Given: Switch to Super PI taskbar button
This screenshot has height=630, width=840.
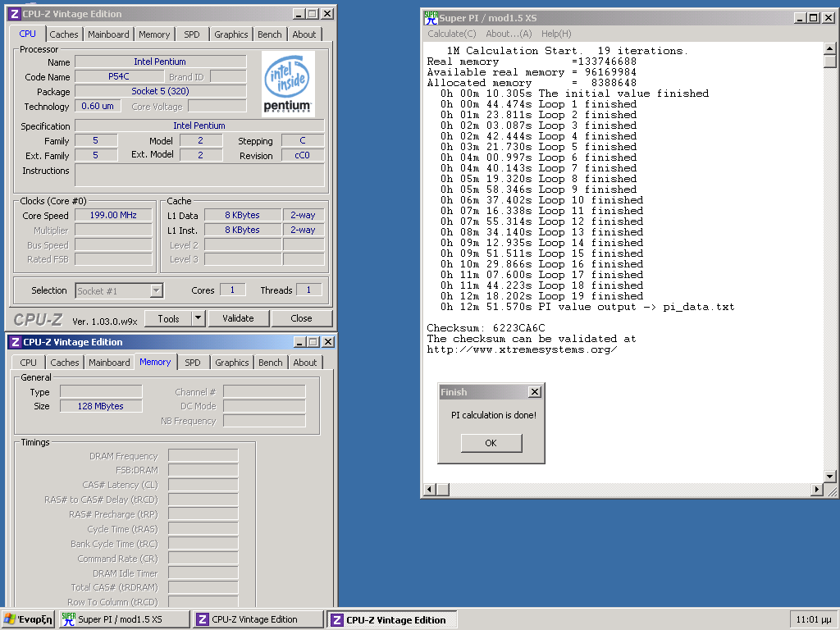Looking at the screenshot, I should tap(124, 619).
